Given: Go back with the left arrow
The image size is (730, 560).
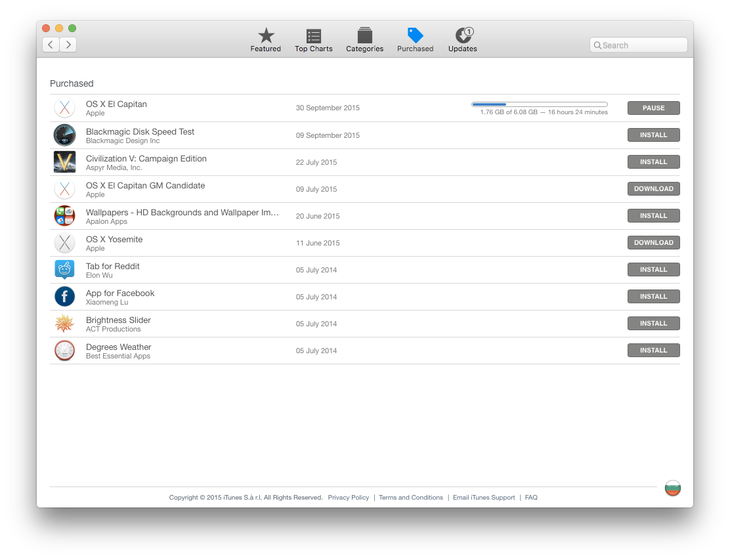Looking at the screenshot, I should coord(51,45).
